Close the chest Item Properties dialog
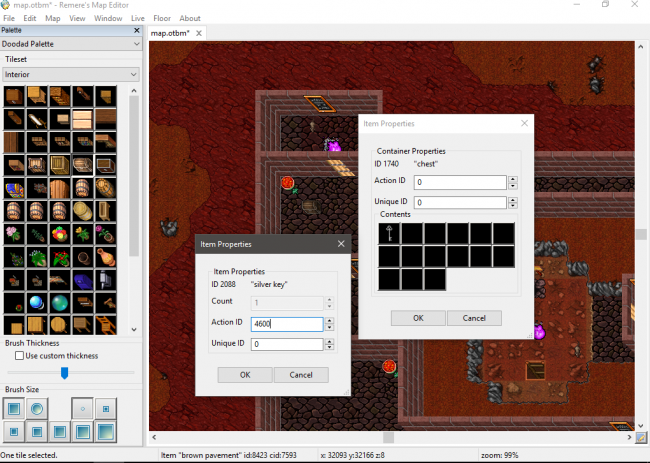The image size is (650, 463). coord(524,123)
